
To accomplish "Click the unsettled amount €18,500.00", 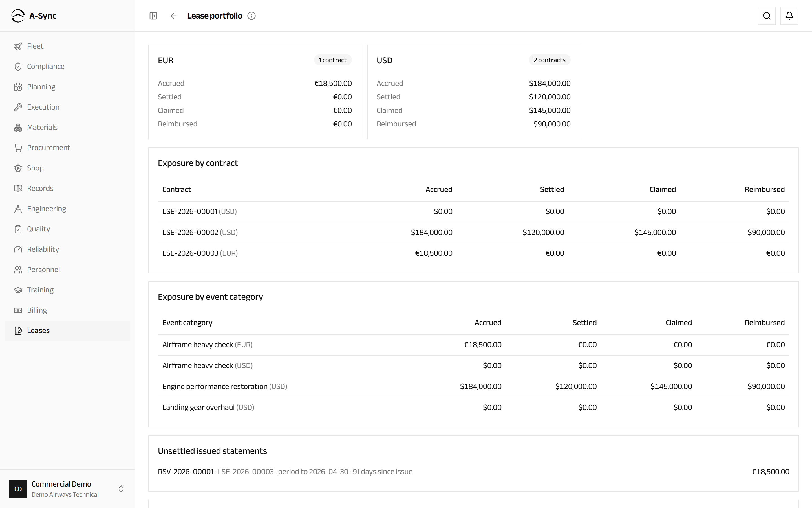I will pos(770,472).
